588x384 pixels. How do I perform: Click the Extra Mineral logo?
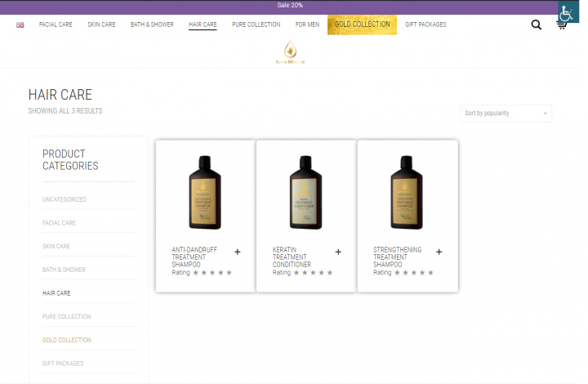tap(290, 51)
